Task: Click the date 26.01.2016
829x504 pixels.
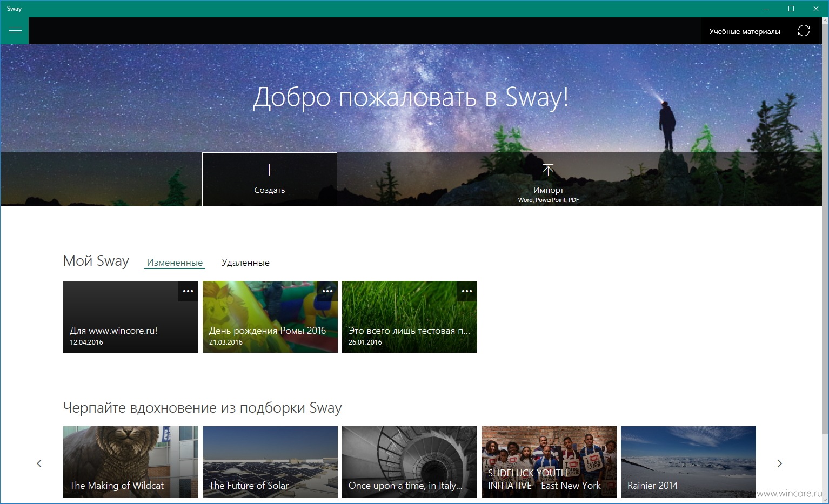Action: pos(365,342)
